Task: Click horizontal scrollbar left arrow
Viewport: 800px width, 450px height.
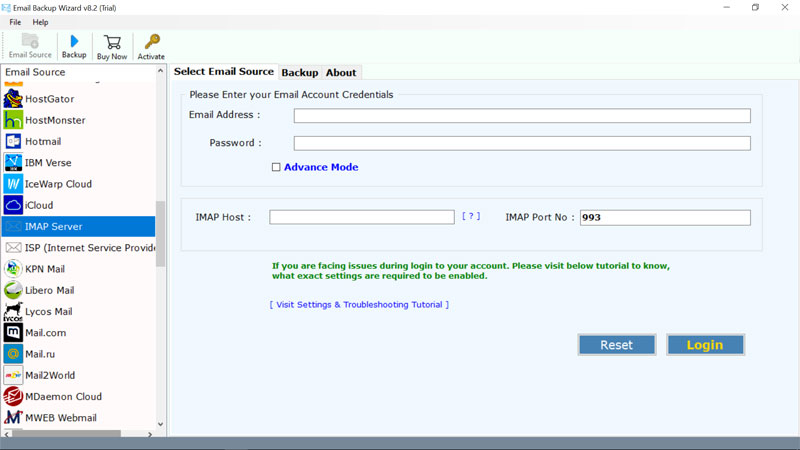Action: point(7,435)
